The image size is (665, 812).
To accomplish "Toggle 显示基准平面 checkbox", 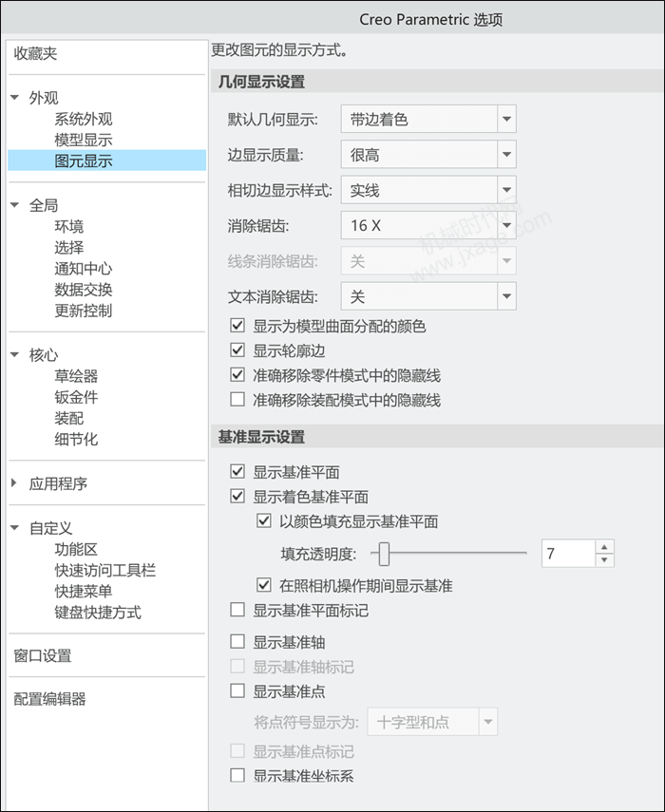I will [x=237, y=472].
